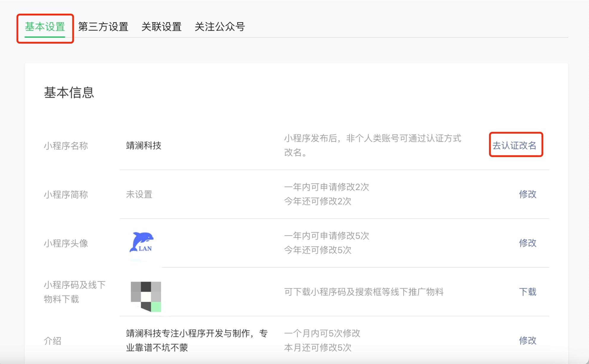Viewport: 589px width, 364px height.
Task: Click the 介绍 label
Action: pos(52,341)
